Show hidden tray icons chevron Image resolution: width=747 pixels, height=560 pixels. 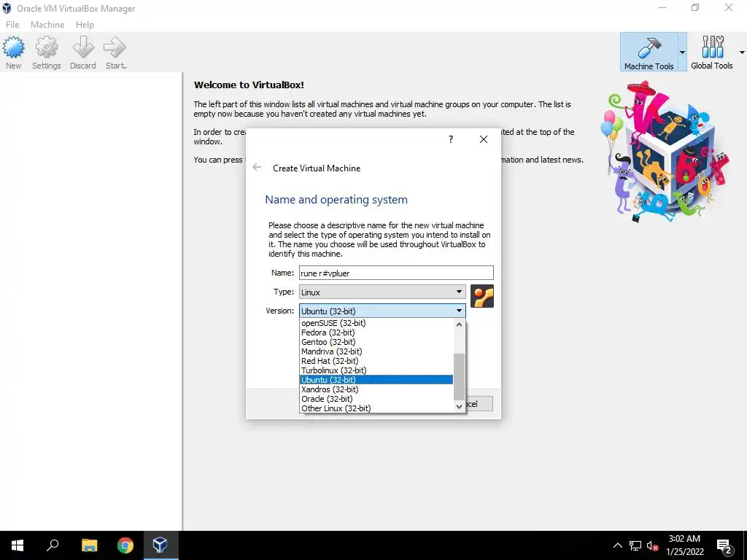click(617, 545)
